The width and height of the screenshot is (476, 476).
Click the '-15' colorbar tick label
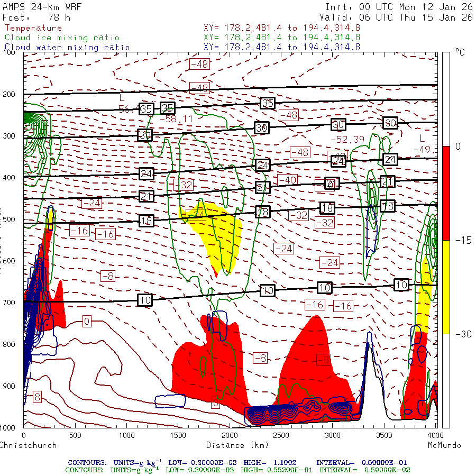(463, 241)
